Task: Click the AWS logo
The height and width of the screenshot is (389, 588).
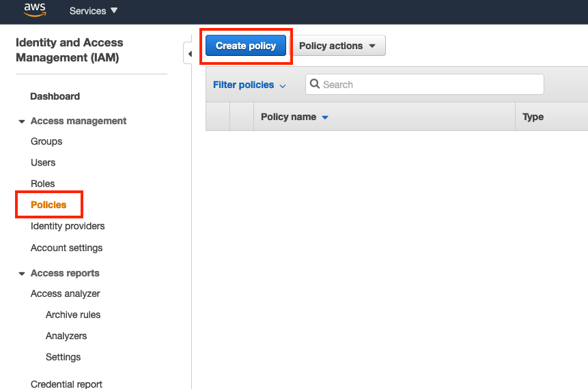Action: [35, 10]
